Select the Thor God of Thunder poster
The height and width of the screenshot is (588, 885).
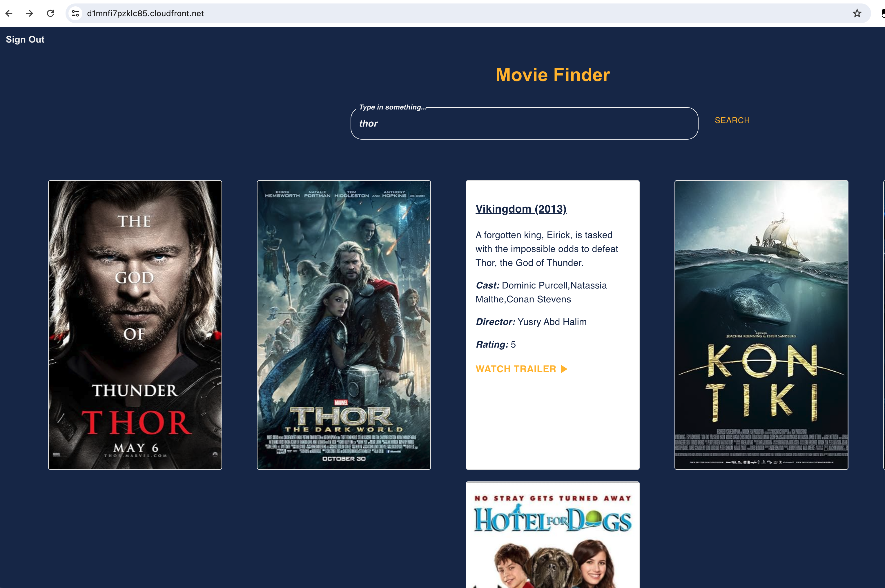[135, 325]
